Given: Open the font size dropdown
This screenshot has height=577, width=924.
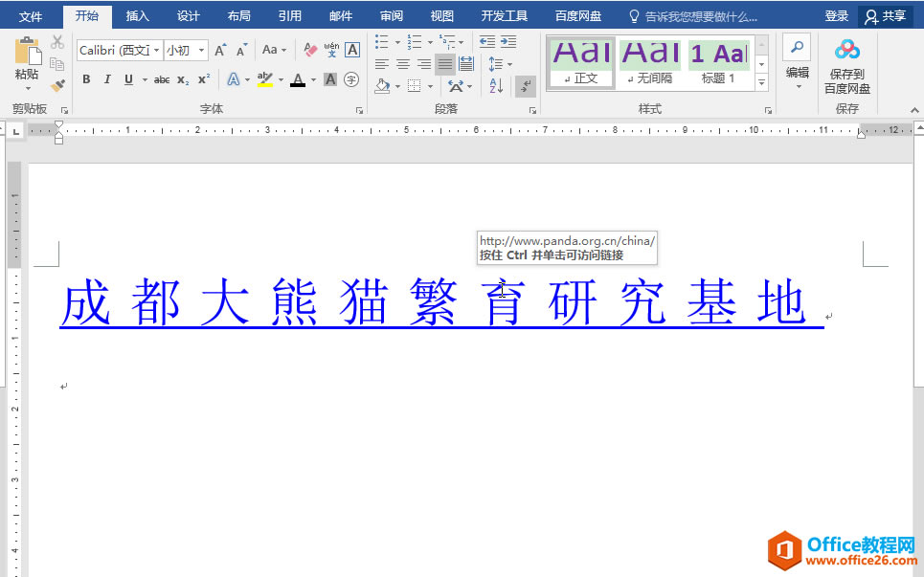Looking at the screenshot, I should [x=201, y=50].
